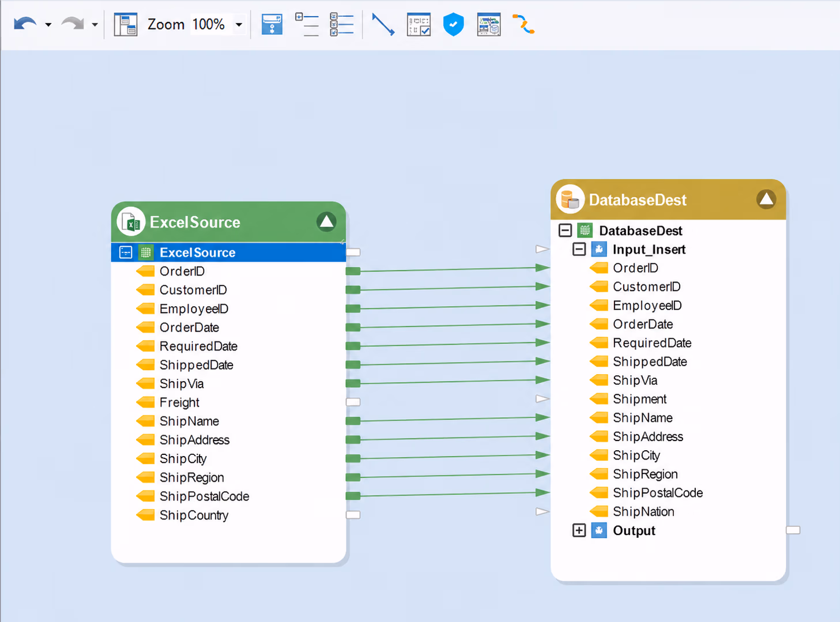Select the Output row label in DatabaseDest
Screen dimensions: 840x622
point(634,530)
